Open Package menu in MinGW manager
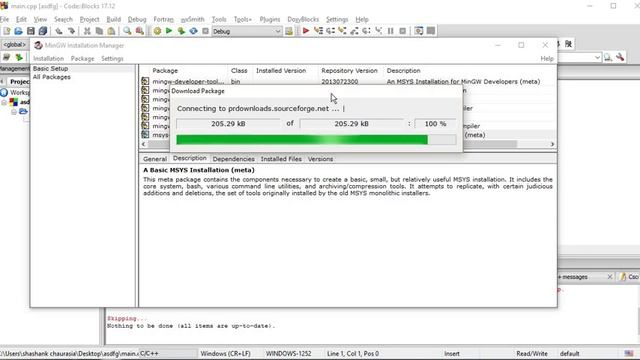Viewport: 640px width, 360px height. click(82, 58)
